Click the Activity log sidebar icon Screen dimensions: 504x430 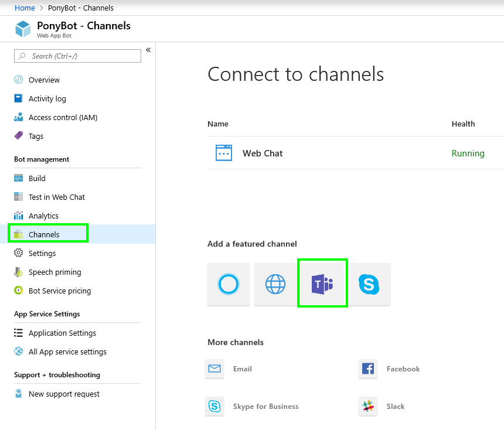point(19,98)
